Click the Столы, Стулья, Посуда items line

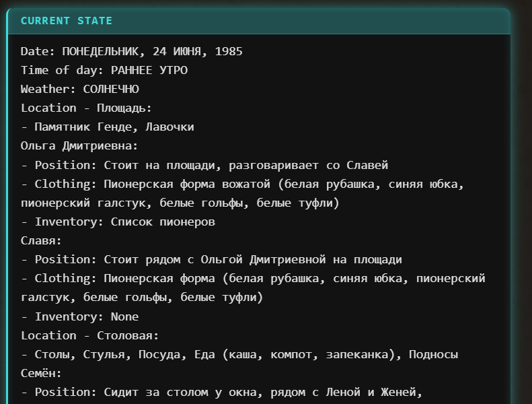tap(239, 354)
